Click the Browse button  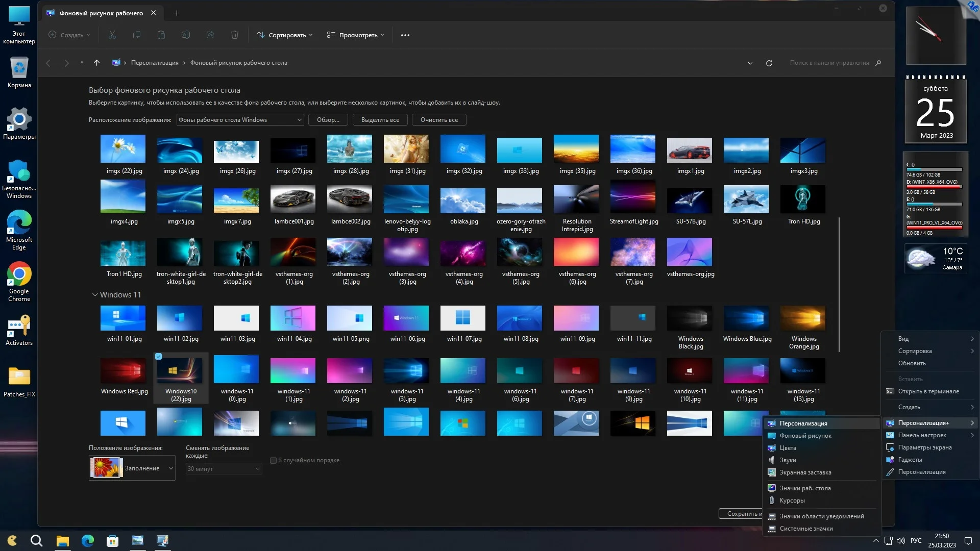pyautogui.click(x=328, y=120)
